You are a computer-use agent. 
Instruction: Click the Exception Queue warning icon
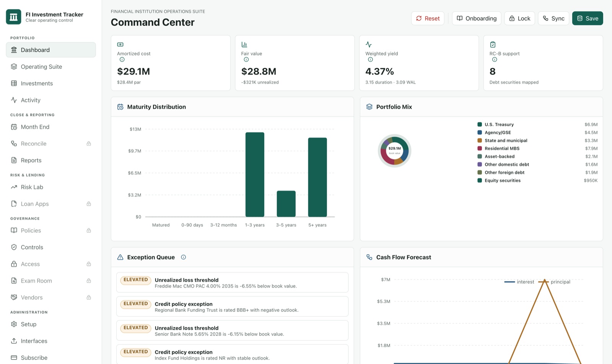pos(120,257)
